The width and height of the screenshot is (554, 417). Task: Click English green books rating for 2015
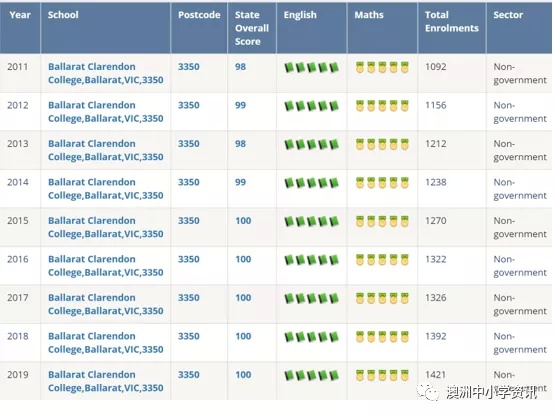312,221
